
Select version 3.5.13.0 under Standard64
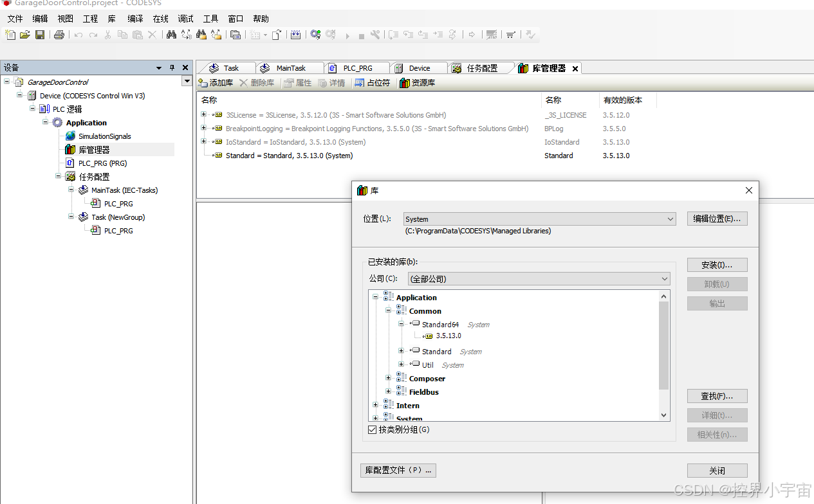pos(448,336)
